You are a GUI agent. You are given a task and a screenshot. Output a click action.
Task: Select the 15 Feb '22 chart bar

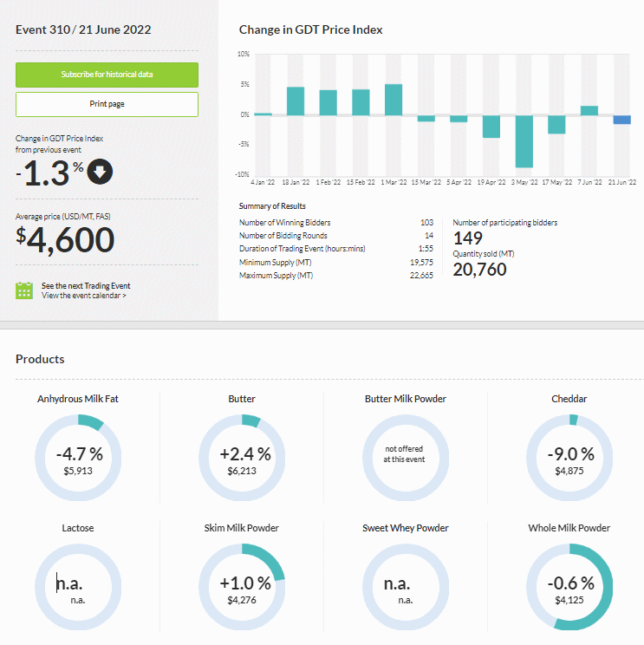pos(361,102)
